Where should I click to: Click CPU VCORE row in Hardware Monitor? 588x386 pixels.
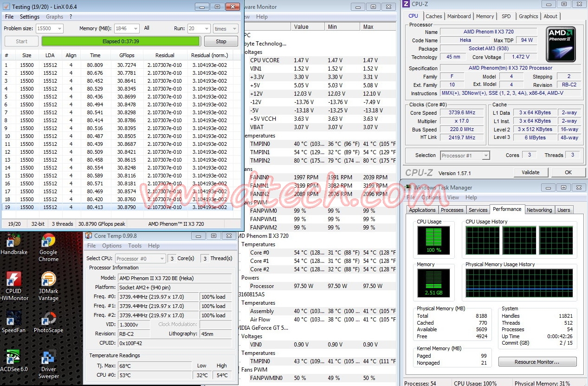point(320,60)
